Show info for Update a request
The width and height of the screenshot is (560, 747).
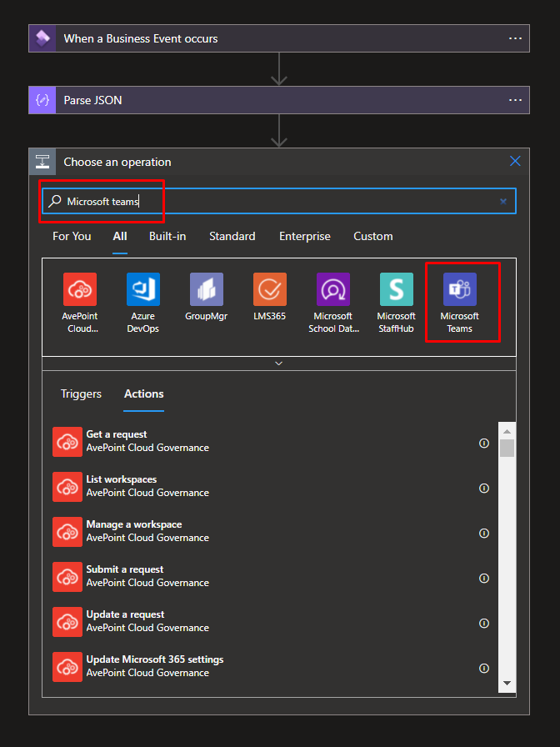click(x=484, y=624)
